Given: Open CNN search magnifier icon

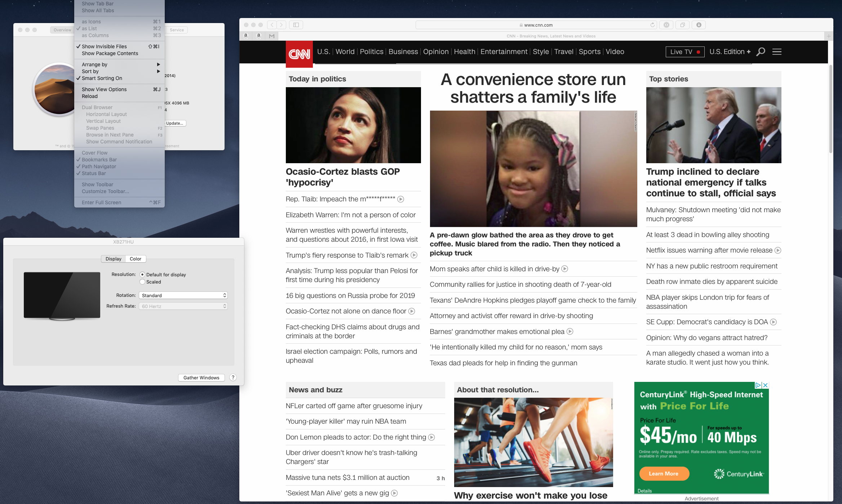Looking at the screenshot, I should (761, 52).
